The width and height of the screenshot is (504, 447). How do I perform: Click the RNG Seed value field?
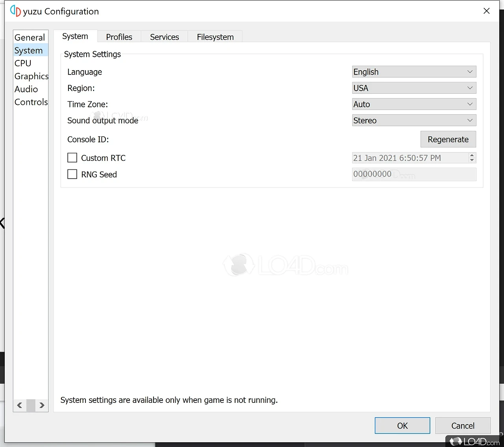coord(414,174)
